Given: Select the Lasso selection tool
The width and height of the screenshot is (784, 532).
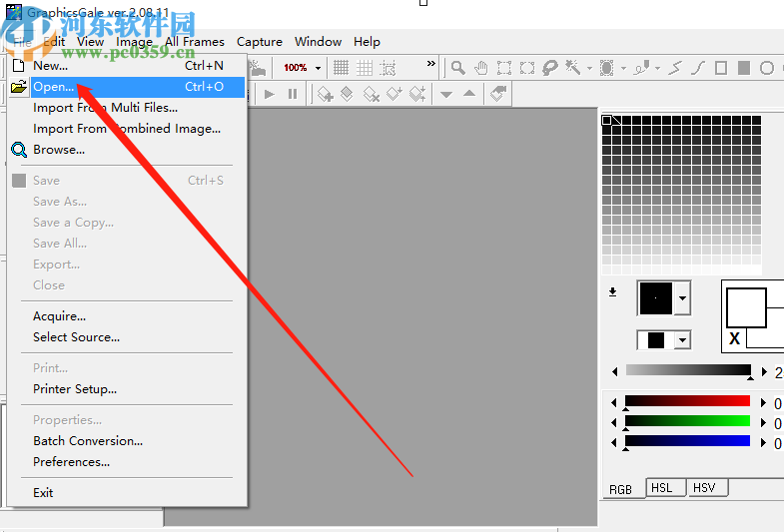Looking at the screenshot, I should point(550,68).
